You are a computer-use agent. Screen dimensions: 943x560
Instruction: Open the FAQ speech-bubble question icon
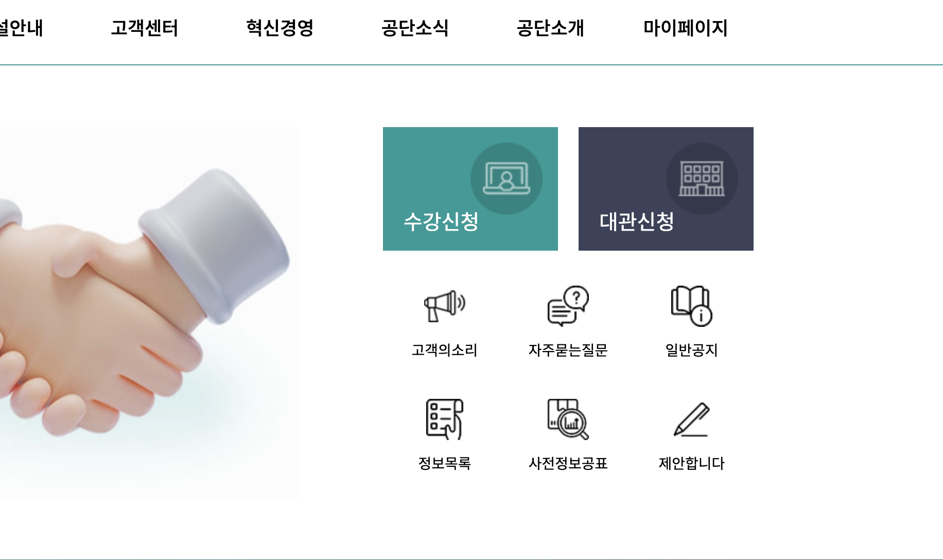click(x=568, y=306)
